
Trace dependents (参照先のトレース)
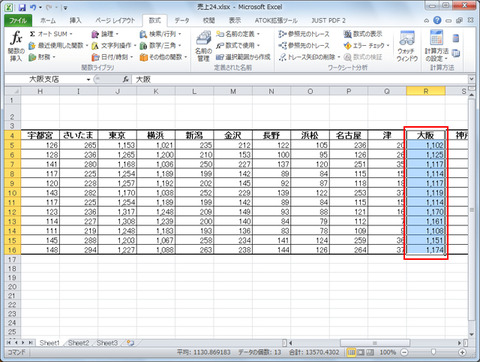click(304, 45)
